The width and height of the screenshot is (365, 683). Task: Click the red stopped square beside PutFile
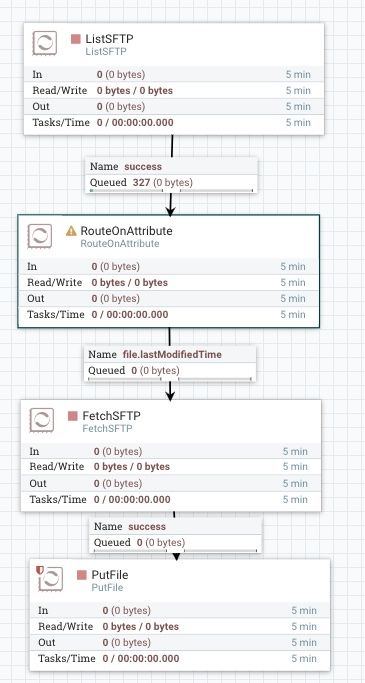81,575
